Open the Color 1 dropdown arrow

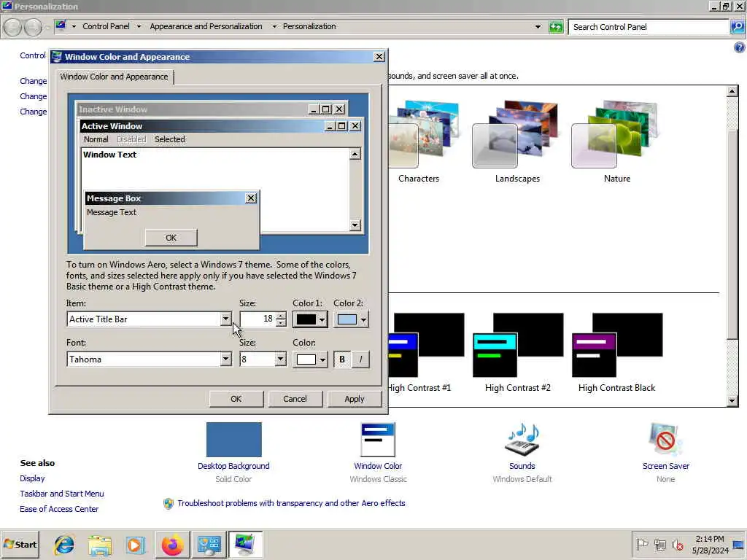click(x=322, y=319)
